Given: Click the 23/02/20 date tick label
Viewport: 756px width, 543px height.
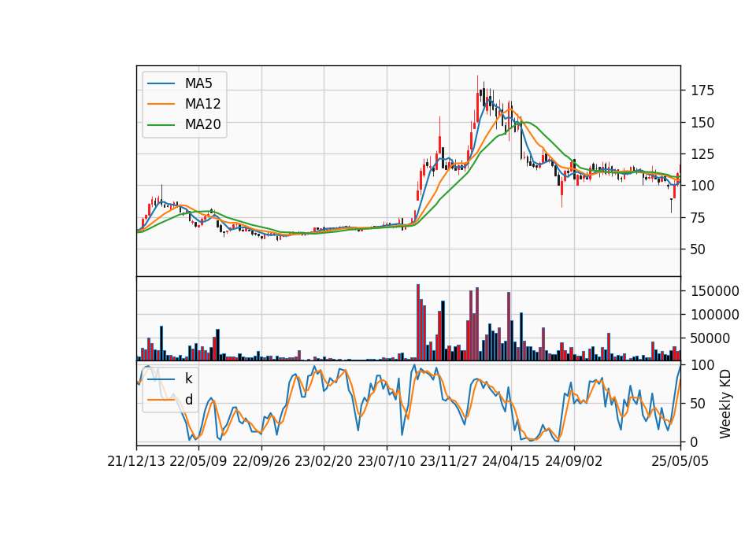Looking at the screenshot, I should (324, 462).
